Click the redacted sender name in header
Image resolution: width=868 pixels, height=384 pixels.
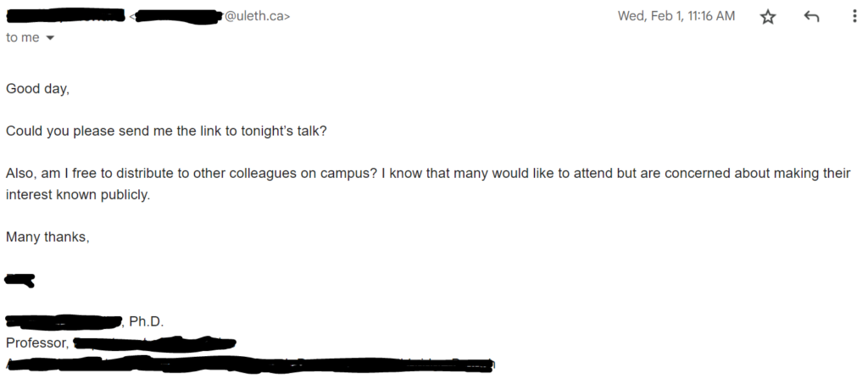coord(64,16)
